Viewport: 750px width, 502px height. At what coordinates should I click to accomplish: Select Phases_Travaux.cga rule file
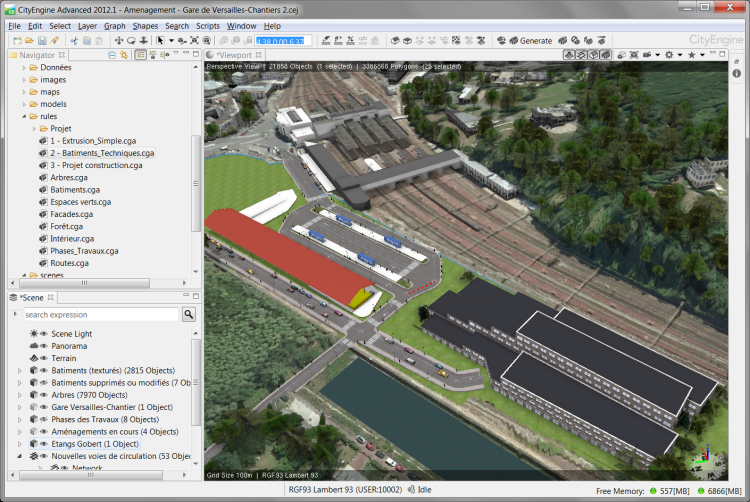click(84, 251)
